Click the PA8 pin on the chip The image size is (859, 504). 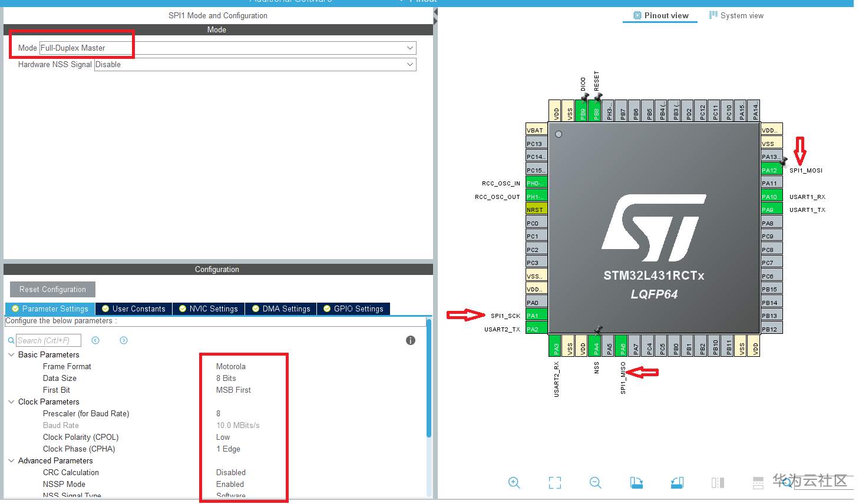(772, 223)
